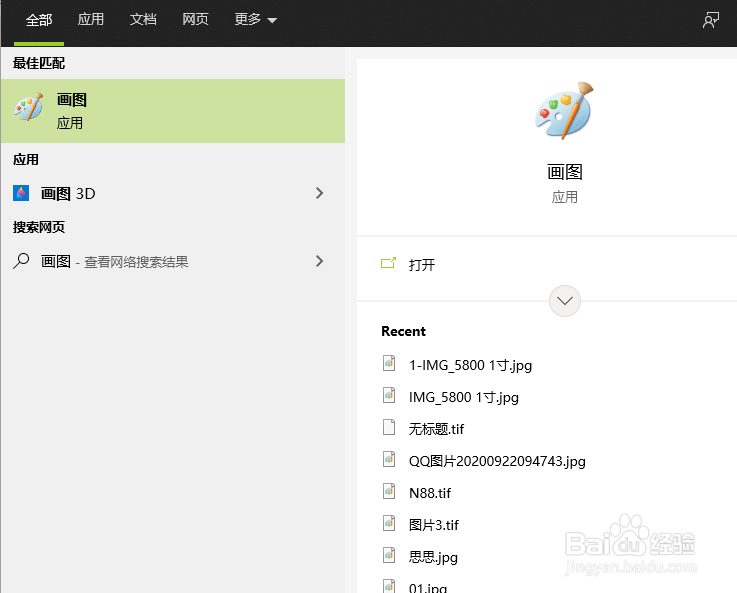Click file icon of QQ图片20200922094743.jpg
The image size is (737, 593).
(x=389, y=459)
